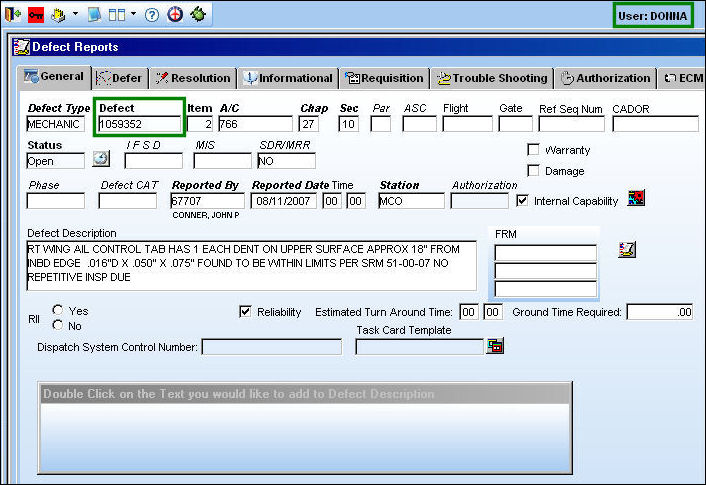Click the Chap field showing 27
Image resolution: width=706 pixels, height=485 pixels.
pyautogui.click(x=308, y=124)
